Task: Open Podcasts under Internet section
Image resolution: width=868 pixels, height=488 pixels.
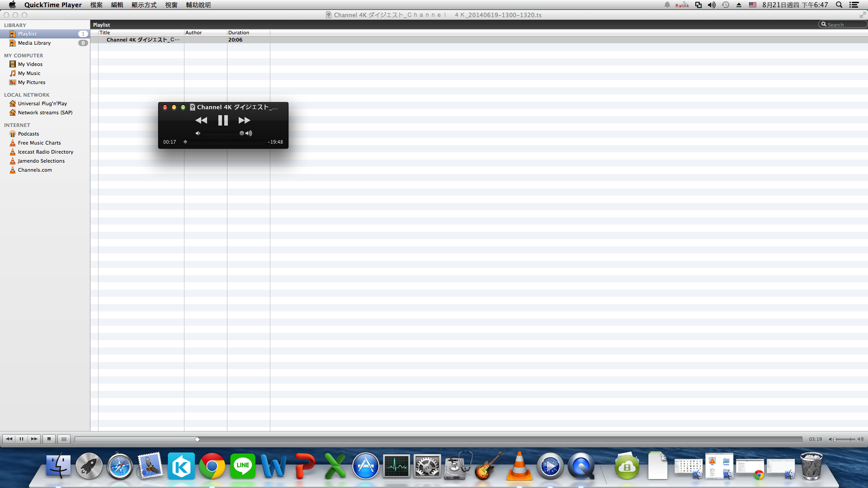Action: click(28, 134)
